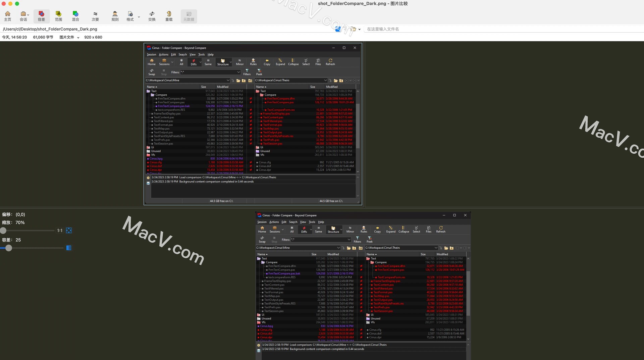644x360 pixels.
Task: Click the 主页 home toolbar icon
Action: (x=7, y=16)
